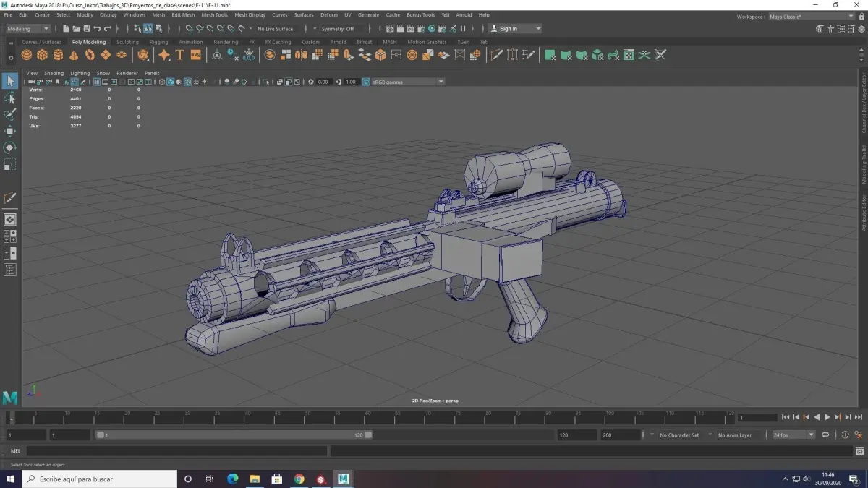This screenshot has width=868, height=488.
Task: Click the Super Shapes star icon
Action: 164,55
